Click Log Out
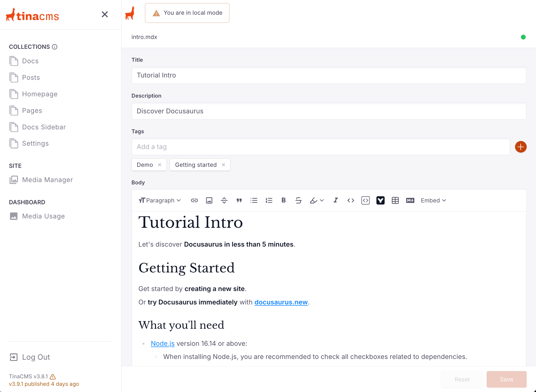 pyautogui.click(x=30, y=357)
